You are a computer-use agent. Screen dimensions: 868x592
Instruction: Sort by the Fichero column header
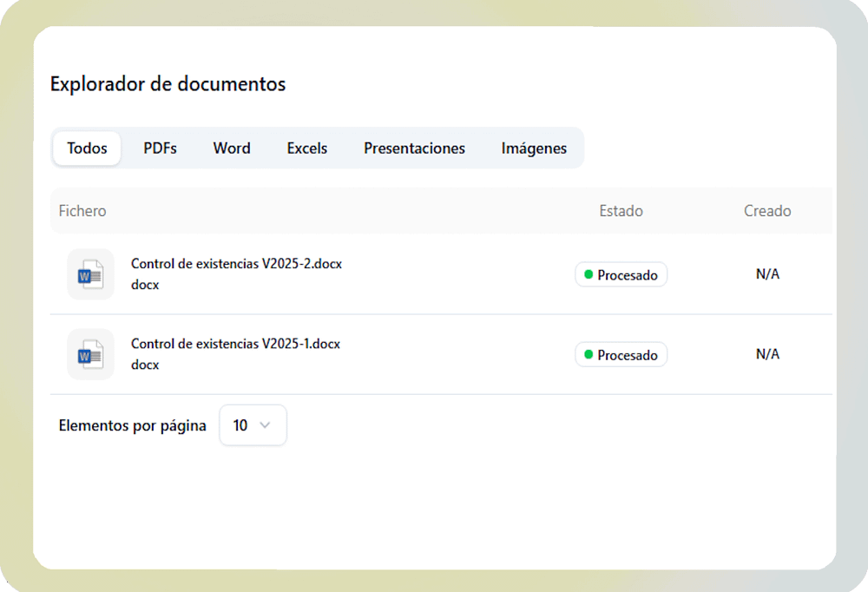pyautogui.click(x=82, y=211)
